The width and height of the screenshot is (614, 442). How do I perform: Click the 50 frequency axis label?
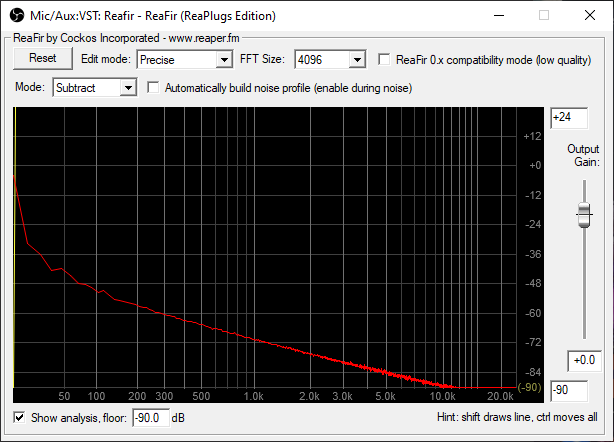pos(64,396)
